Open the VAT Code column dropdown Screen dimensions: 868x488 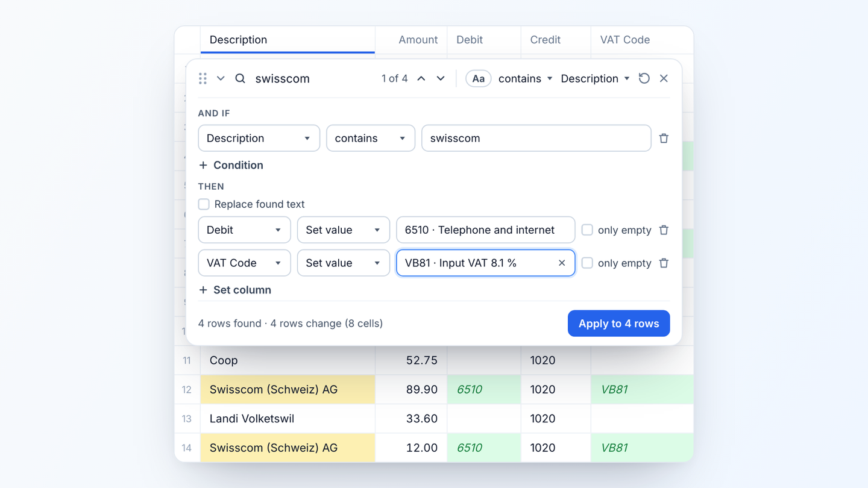244,263
